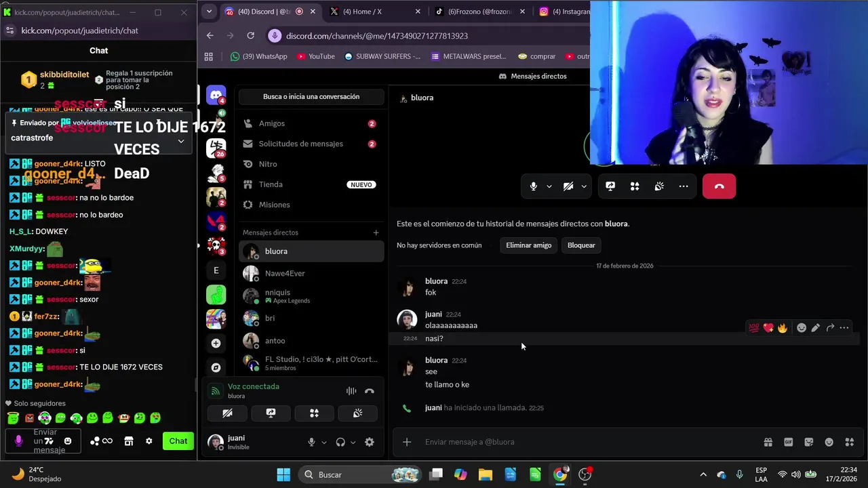Click Bloquear button

[581, 245]
